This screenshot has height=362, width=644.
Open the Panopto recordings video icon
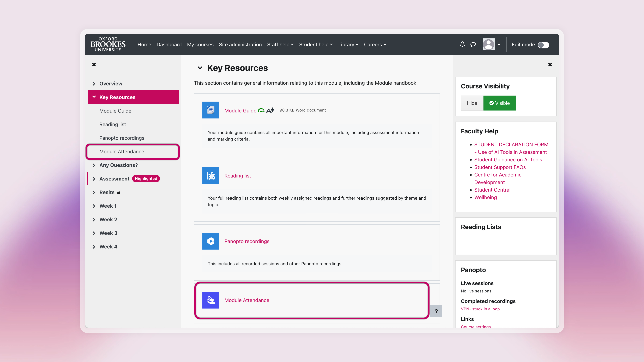[x=210, y=241]
